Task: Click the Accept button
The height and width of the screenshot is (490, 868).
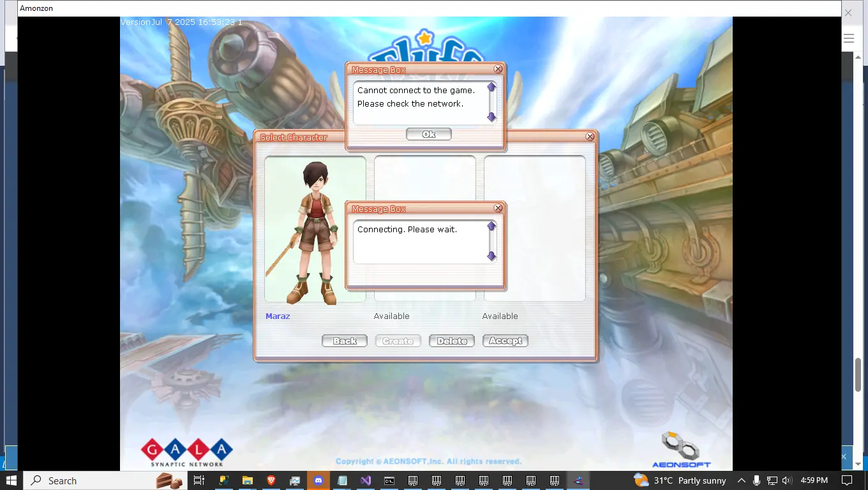Action: coord(505,341)
